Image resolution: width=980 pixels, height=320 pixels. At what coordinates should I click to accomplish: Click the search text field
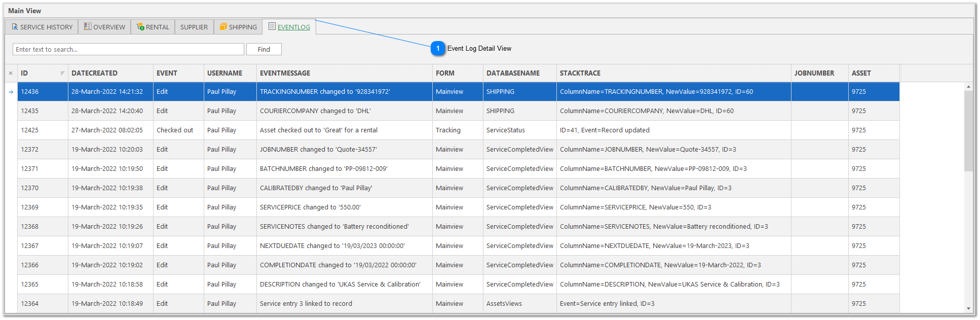(128, 49)
